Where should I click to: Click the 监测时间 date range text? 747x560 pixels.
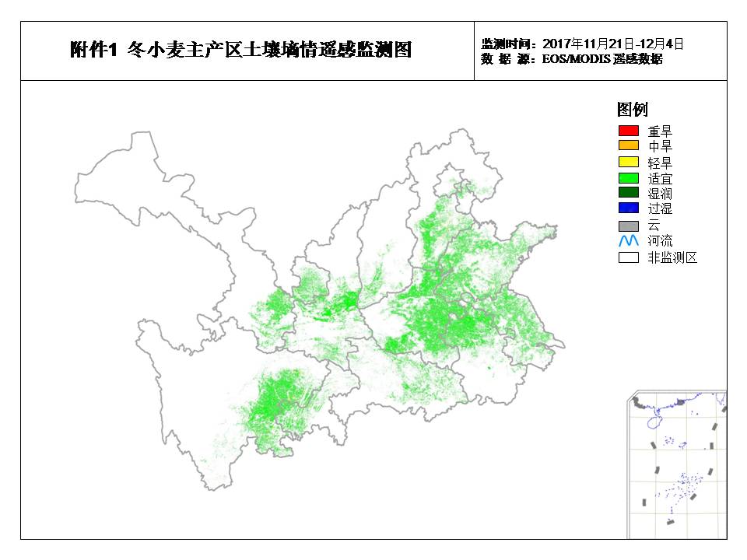(x=582, y=44)
